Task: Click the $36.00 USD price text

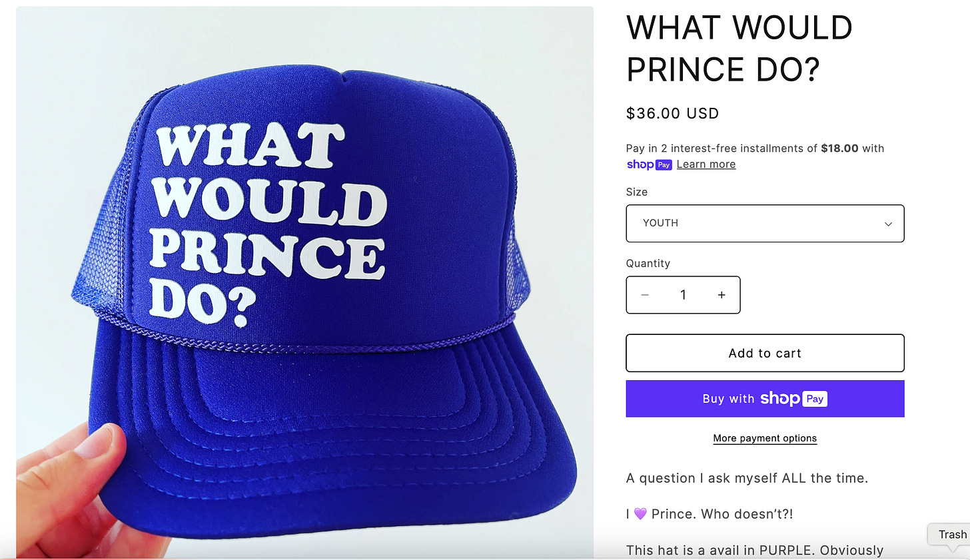Action: 672,113
